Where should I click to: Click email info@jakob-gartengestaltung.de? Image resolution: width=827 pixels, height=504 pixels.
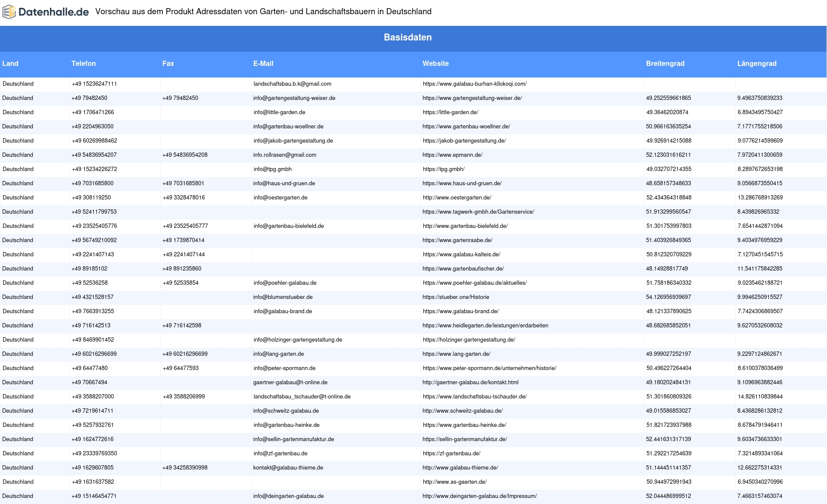pyautogui.click(x=293, y=141)
